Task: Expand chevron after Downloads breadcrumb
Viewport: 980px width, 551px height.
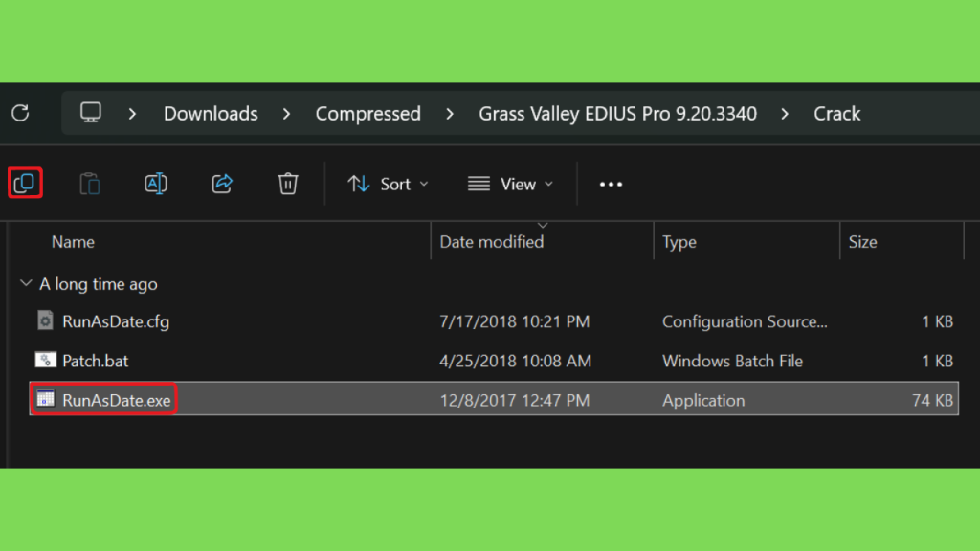Action: 286,114
